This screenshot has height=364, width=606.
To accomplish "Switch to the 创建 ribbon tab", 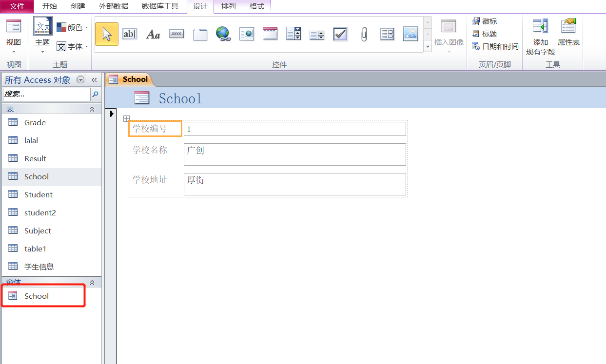I will pyautogui.click(x=78, y=6).
